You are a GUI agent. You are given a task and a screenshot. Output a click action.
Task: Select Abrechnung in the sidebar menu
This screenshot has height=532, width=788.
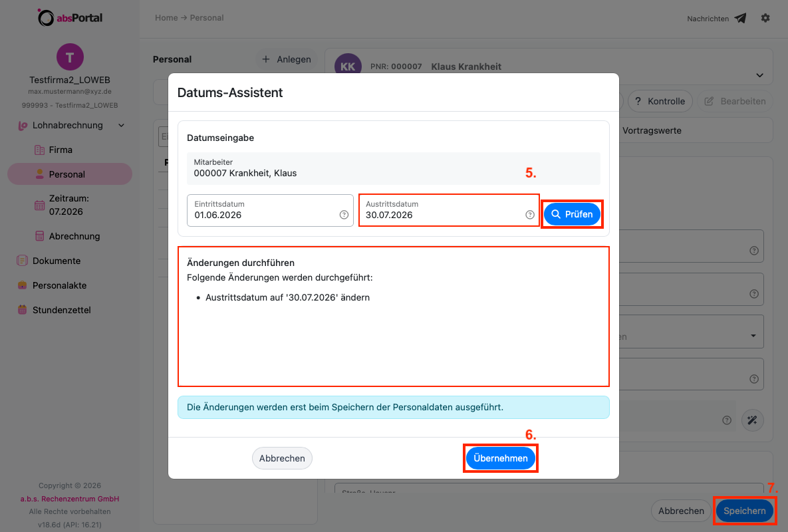click(x=74, y=236)
